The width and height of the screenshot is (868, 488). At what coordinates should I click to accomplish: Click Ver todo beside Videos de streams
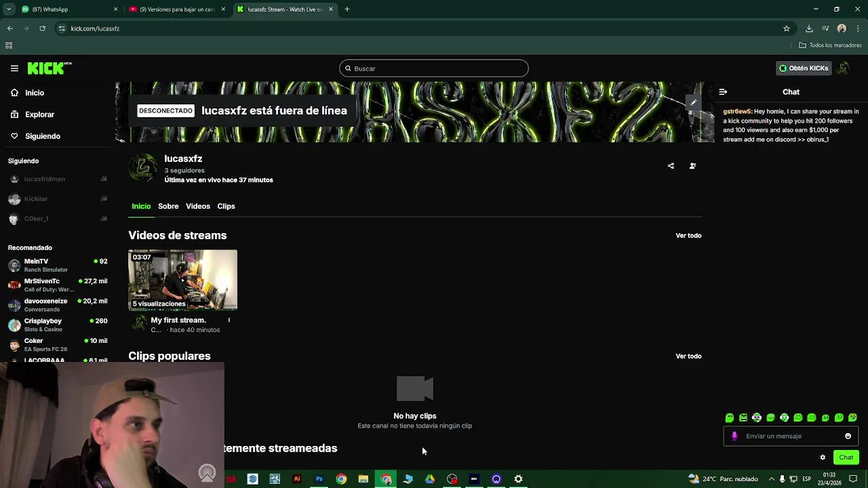(688, 236)
